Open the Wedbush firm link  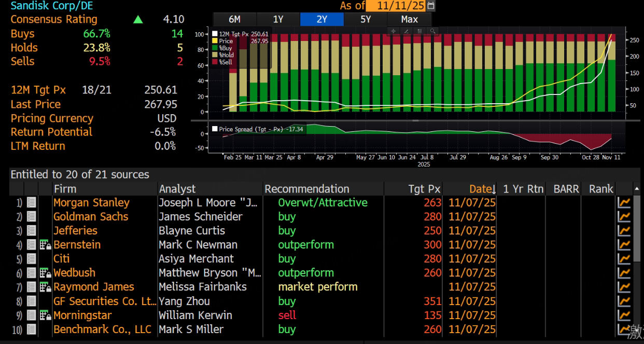click(74, 273)
